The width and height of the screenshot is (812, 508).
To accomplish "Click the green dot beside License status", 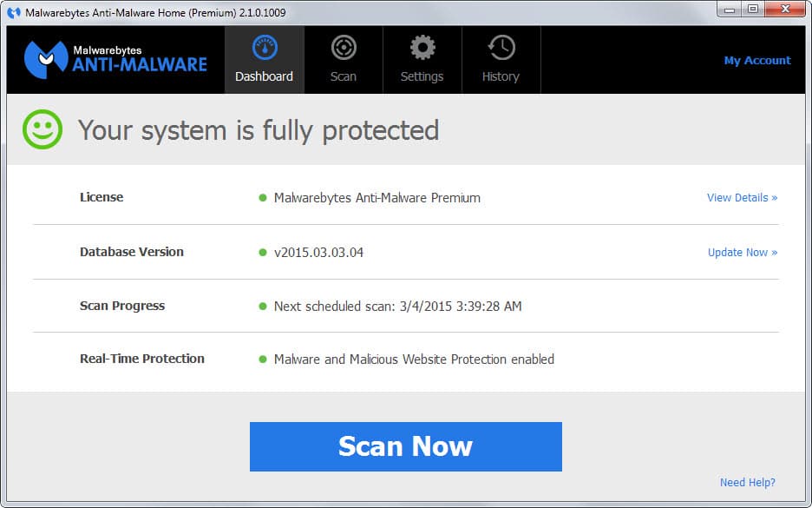I will coord(263,197).
